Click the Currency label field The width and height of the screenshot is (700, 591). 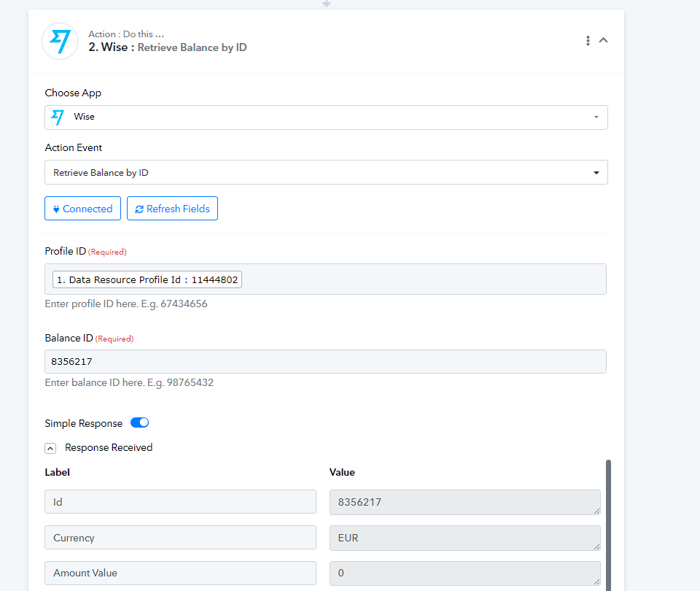click(180, 538)
